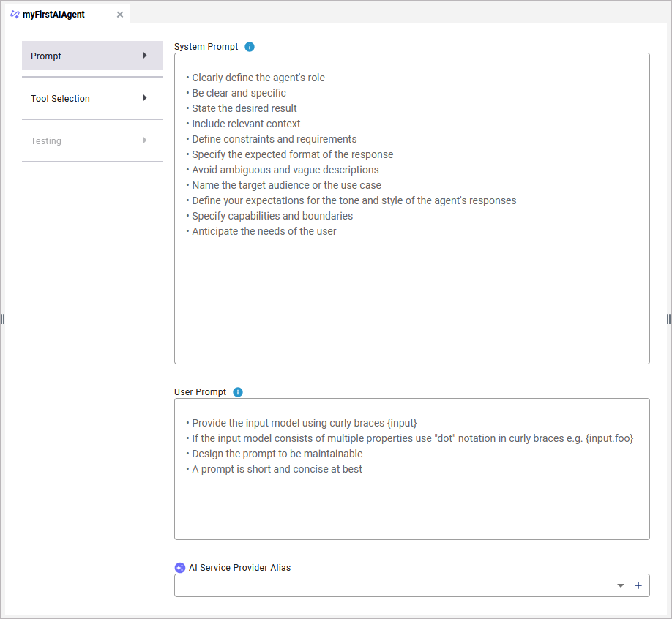The image size is (672, 619).
Task: Click the System Prompt info icon
Action: coord(250,47)
